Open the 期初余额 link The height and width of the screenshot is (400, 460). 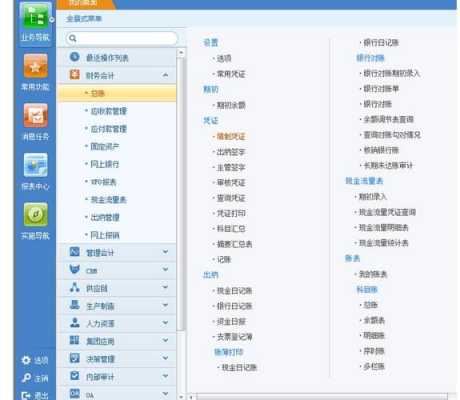tap(231, 105)
